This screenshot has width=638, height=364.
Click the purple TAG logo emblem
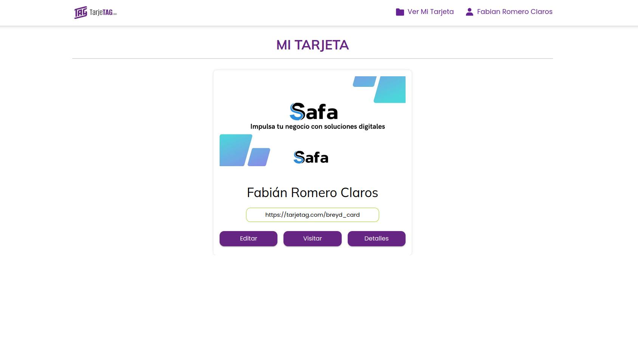pyautogui.click(x=81, y=12)
